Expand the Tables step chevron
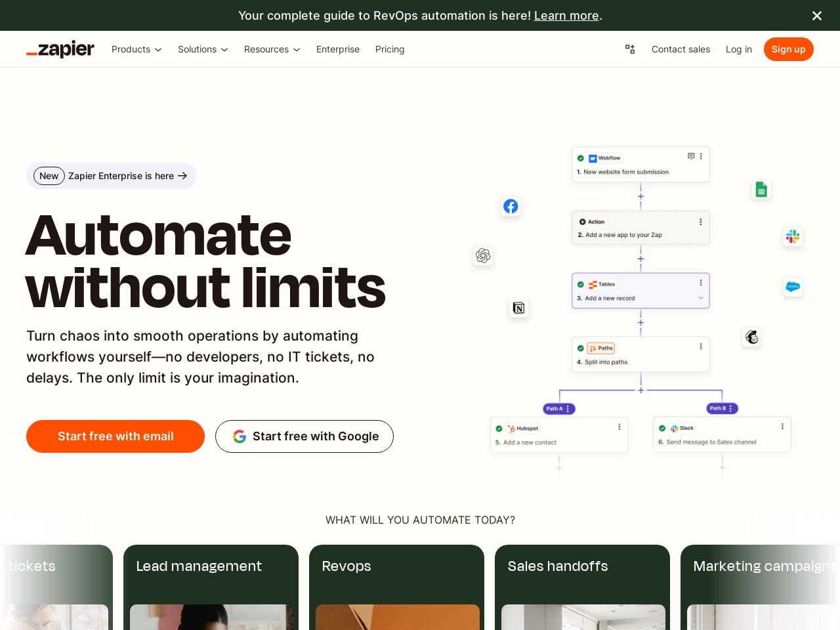 [x=701, y=298]
